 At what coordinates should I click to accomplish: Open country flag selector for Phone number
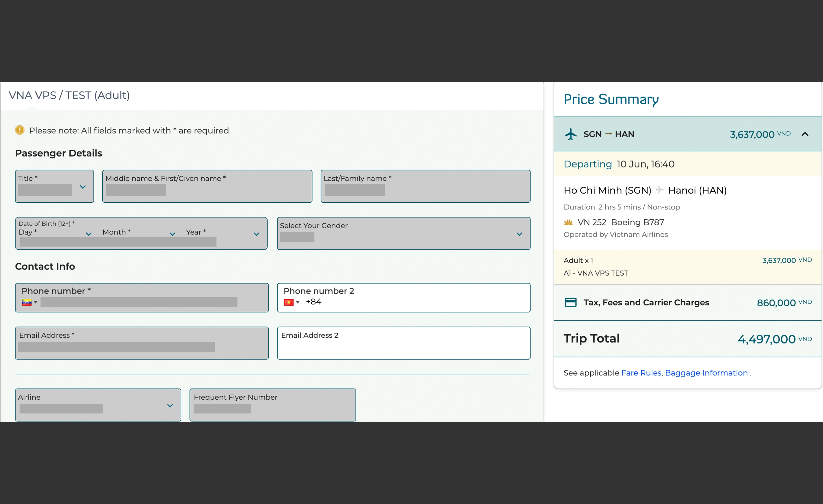coord(29,303)
